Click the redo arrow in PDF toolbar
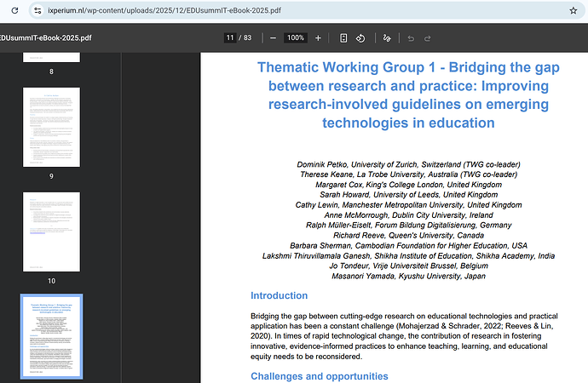 point(428,38)
